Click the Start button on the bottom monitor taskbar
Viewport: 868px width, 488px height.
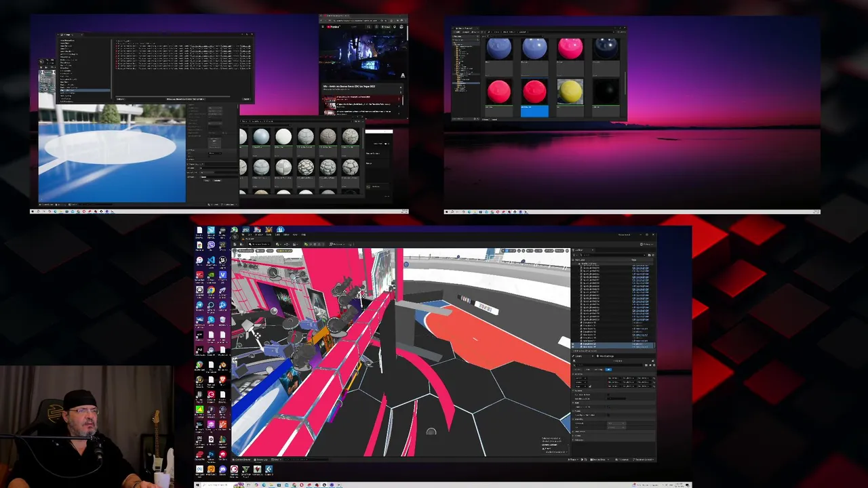point(197,485)
